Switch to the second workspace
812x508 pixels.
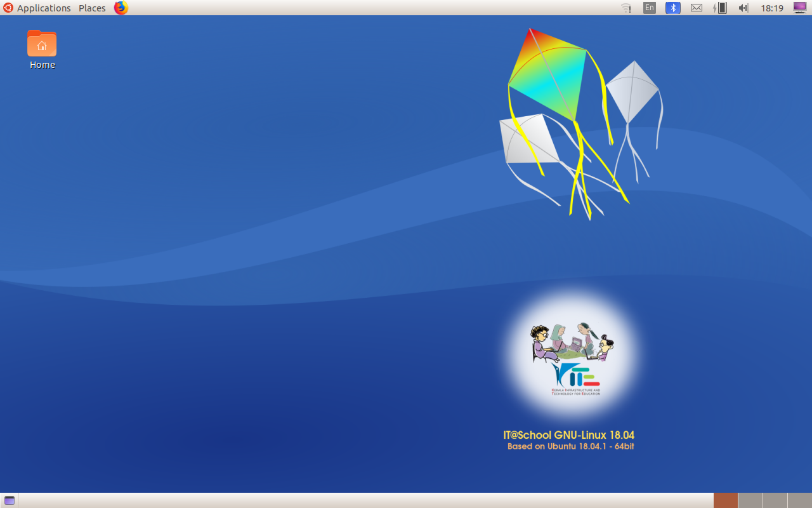[x=750, y=500]
